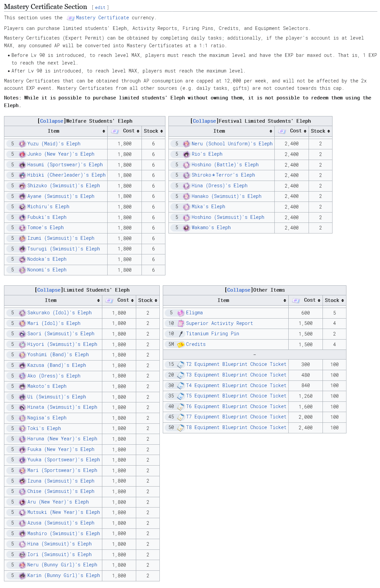This screenshot has width=380, height=588.
Task: Click the certificate icon in Welfare Cost header
Action: [115, 131]
